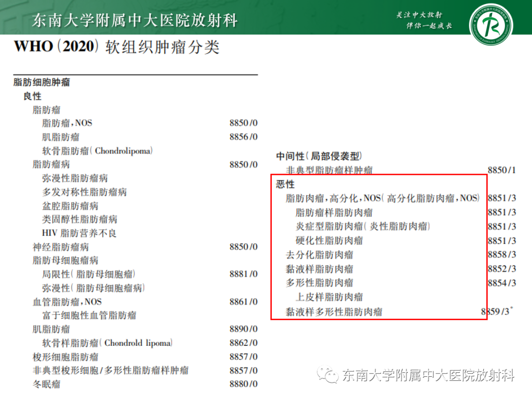Viewport: 532px width, 399px height.
Task: Click the entry 盆腔脂肪瘤病
Action: [70, 205]
